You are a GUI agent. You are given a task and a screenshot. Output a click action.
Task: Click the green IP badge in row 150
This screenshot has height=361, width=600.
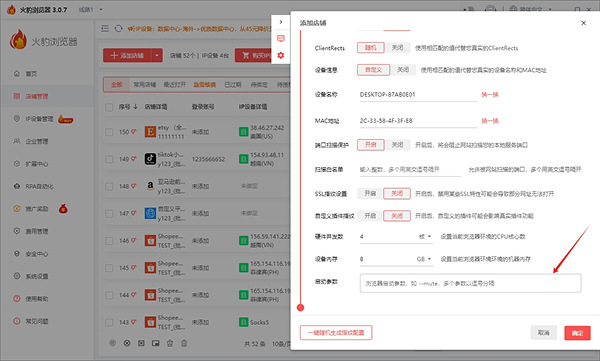tap(243, 132)
